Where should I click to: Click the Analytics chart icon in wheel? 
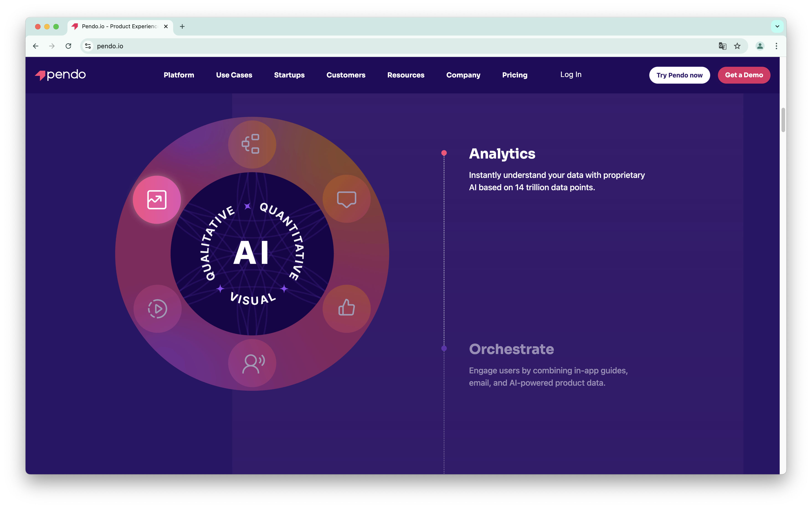(x=157, y=200)
